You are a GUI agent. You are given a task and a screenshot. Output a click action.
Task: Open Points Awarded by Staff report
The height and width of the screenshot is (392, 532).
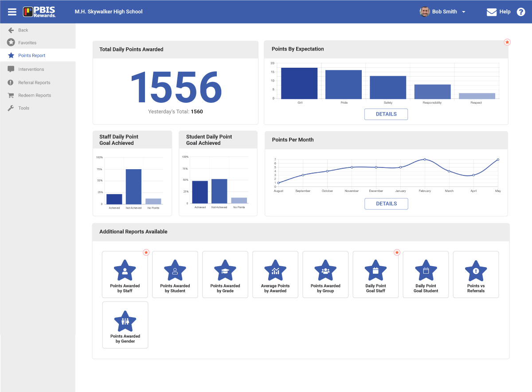(125, 274)
